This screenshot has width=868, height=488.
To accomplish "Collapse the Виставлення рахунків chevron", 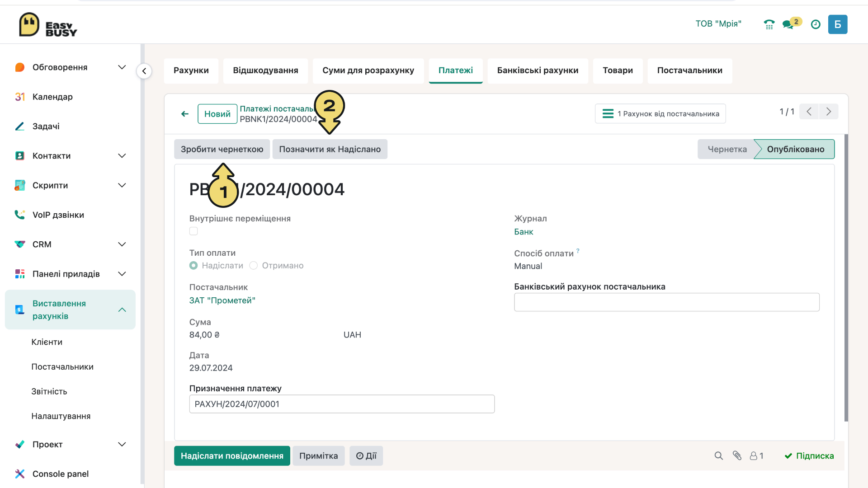I will coord(122,310).
